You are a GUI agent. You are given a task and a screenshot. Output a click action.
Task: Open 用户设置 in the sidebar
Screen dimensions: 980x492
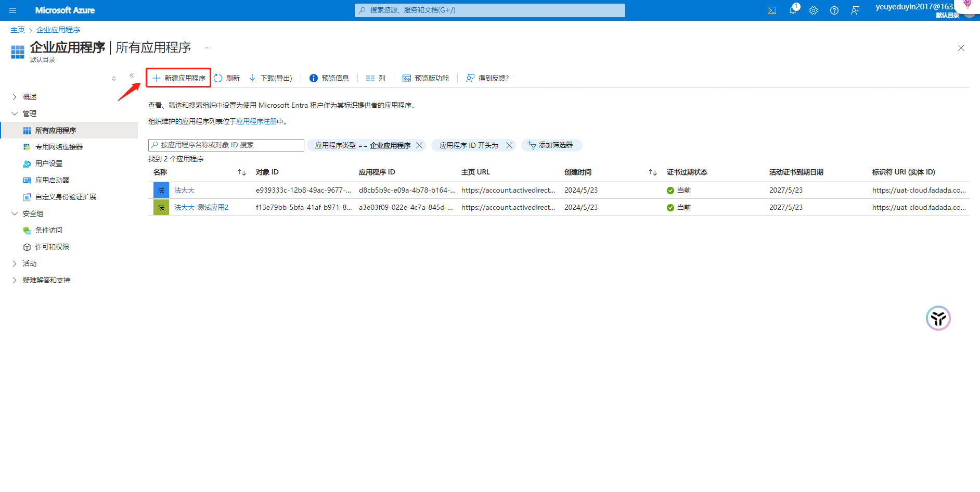point(49,163)
